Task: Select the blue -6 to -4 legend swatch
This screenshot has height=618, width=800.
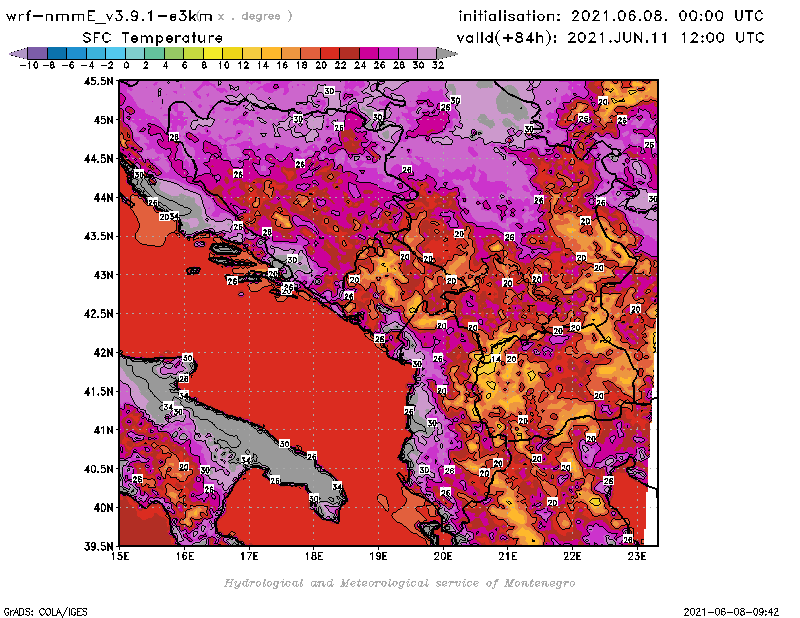Action: click(x=77, y=53)
